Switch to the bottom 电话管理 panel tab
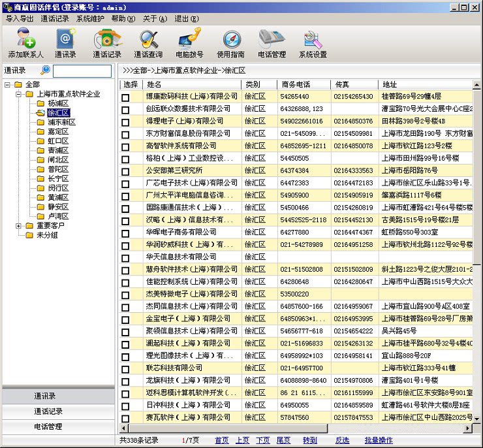The image size is (483, 448). tap(58, 426)
